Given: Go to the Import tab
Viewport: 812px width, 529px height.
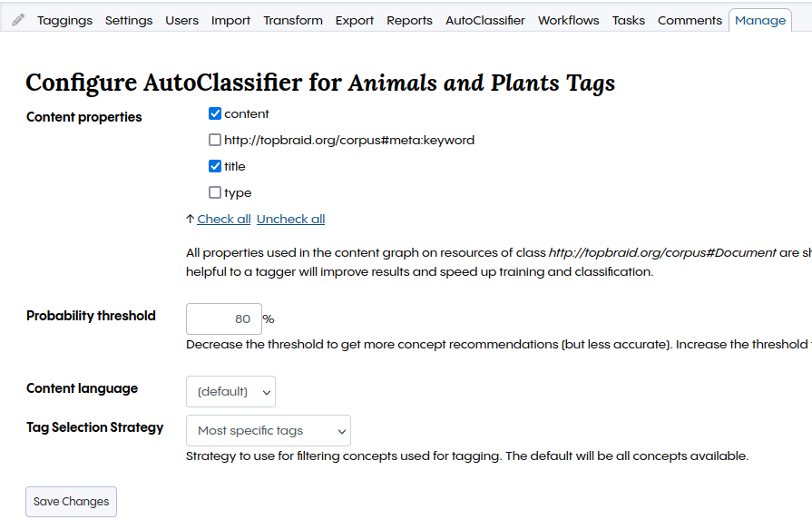Looking at the screenshot, I should pos(230,19).
